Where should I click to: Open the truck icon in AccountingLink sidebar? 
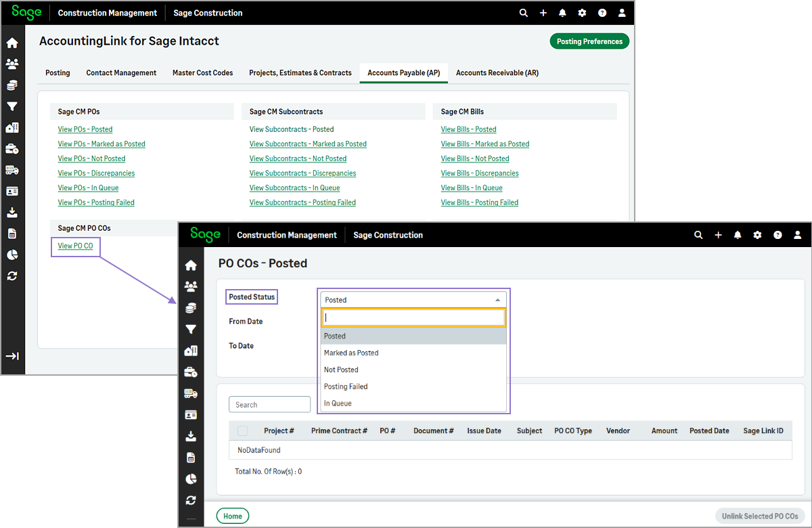tap(12, 170)
